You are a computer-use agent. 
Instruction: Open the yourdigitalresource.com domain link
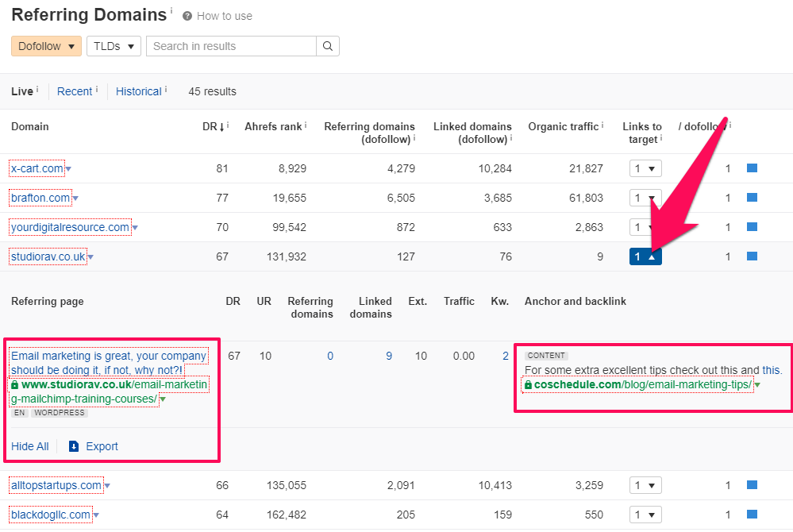(70, 227)
